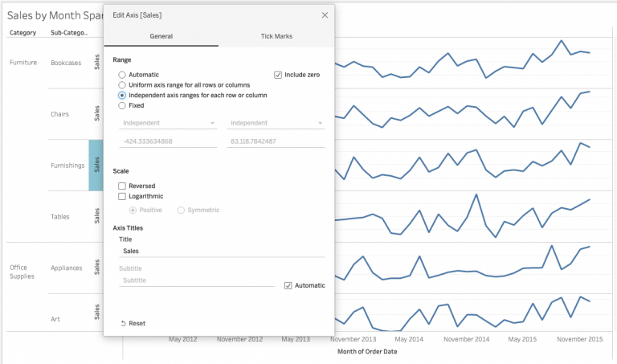The image size is (617, 364).
Task: Select the Fixed range option
Action: click(x=122, y=105)
